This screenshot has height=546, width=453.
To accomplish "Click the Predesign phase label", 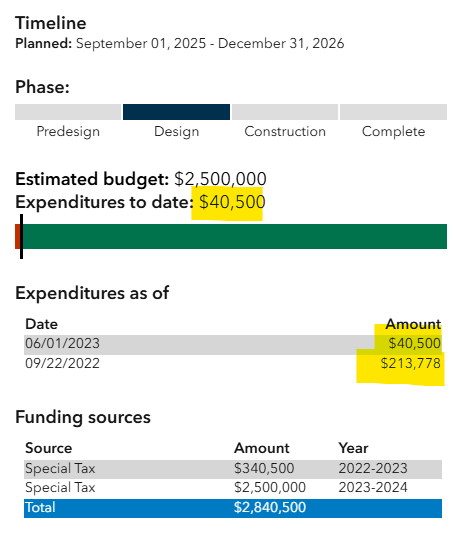I will point(68,132).
